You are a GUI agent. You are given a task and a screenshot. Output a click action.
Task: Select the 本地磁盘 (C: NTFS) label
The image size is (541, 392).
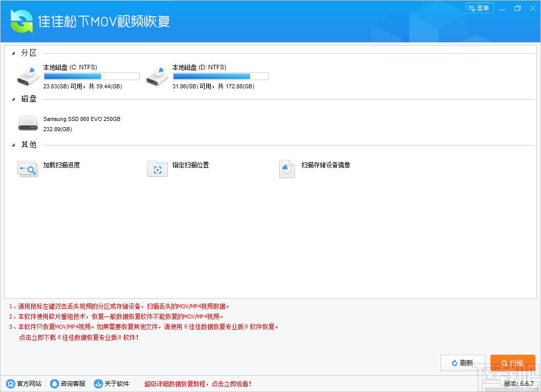70,67
